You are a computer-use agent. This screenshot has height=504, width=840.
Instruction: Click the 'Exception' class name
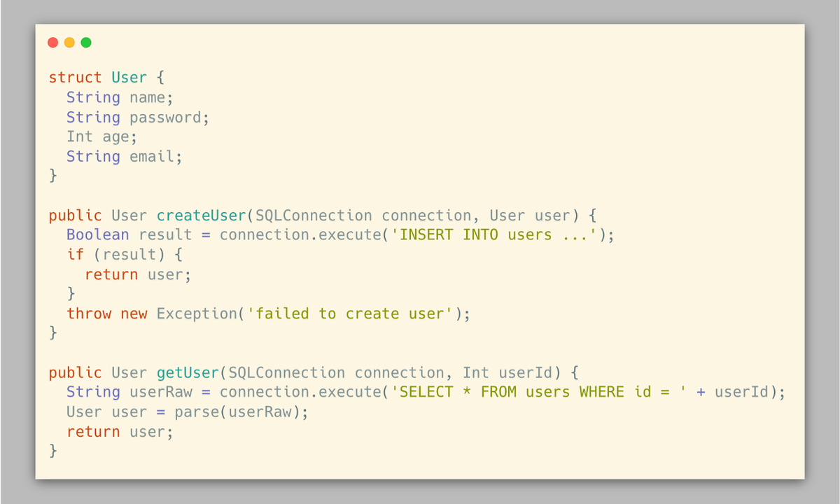[x=197, y=314]
